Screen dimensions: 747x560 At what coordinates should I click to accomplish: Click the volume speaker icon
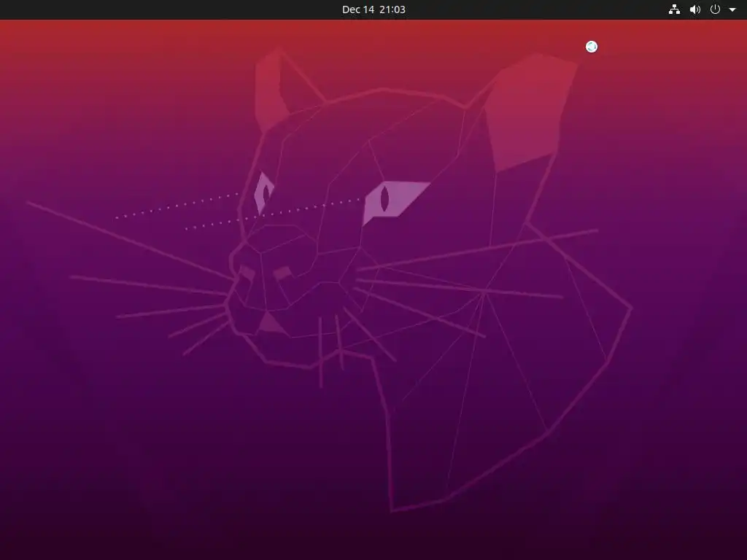click(695, 9)
